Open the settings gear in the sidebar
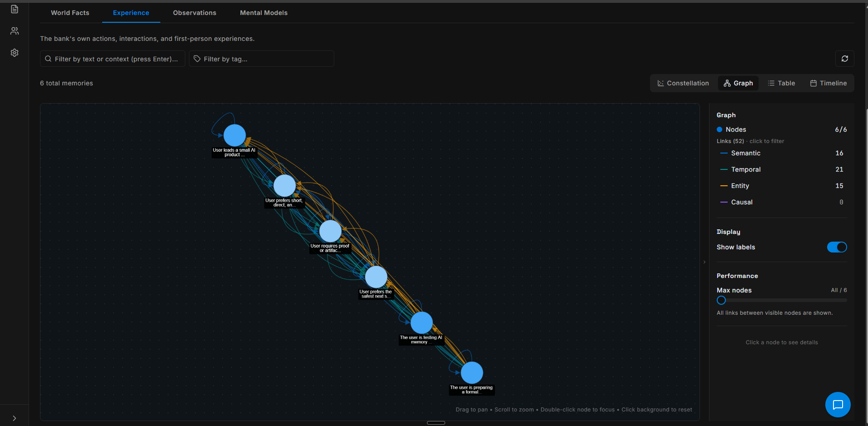 click(15, 53)
